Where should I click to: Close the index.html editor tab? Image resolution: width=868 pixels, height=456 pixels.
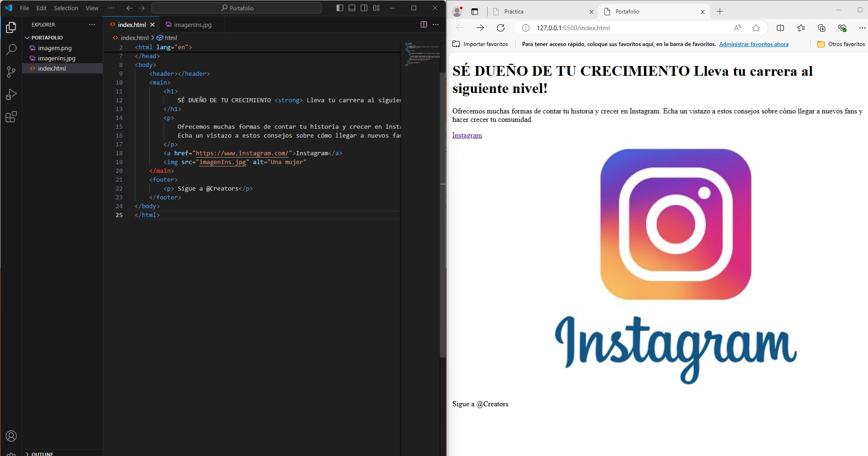coord(152,25)
